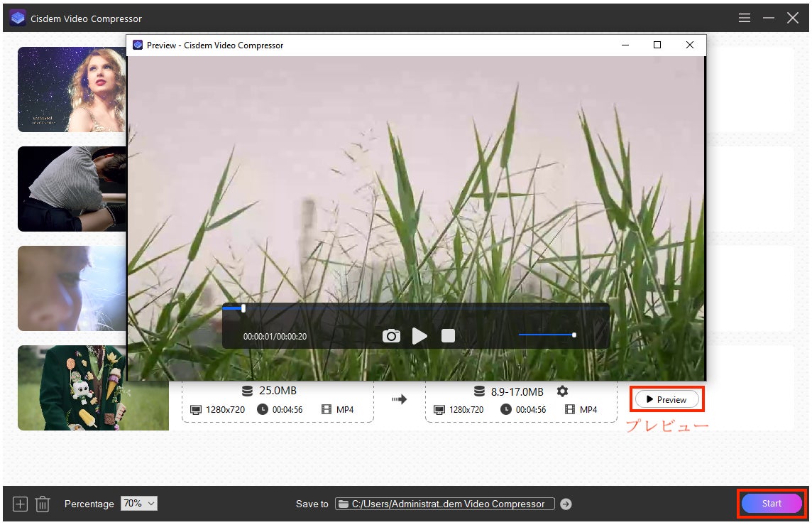812x525 pixels.
Task: Click the Save to path field
Action: pyautogui.click(x=445, y=504)
